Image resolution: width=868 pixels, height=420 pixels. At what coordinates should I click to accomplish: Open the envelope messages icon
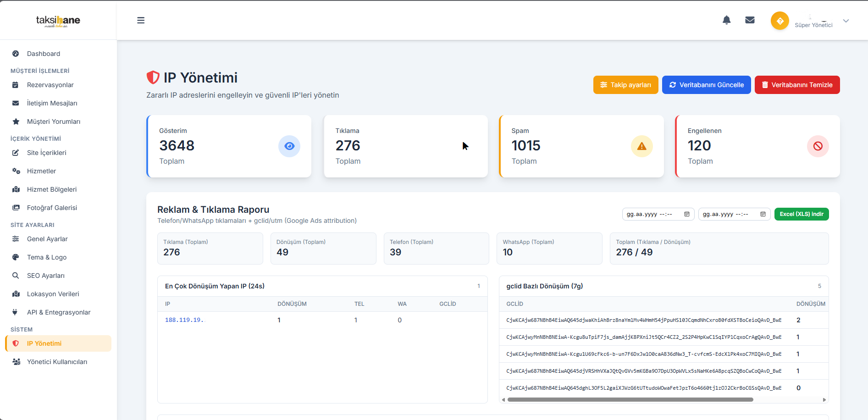[x=750, y=20]
